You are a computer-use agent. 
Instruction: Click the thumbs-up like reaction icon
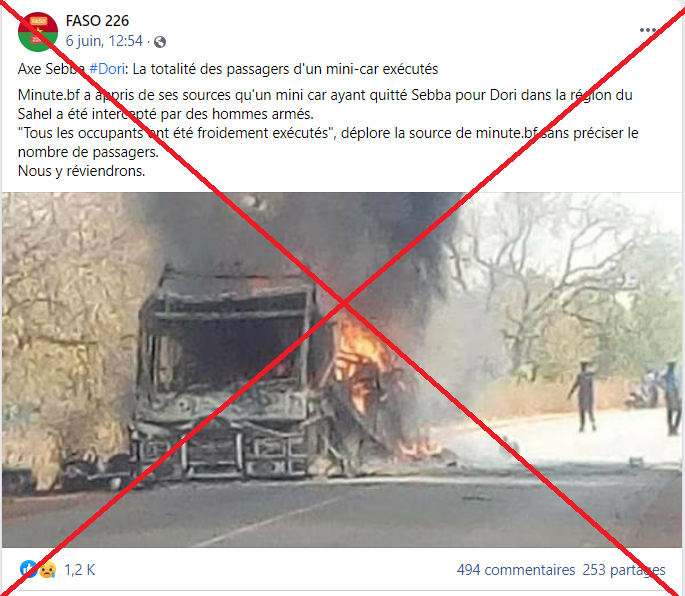tap(27, 569)
